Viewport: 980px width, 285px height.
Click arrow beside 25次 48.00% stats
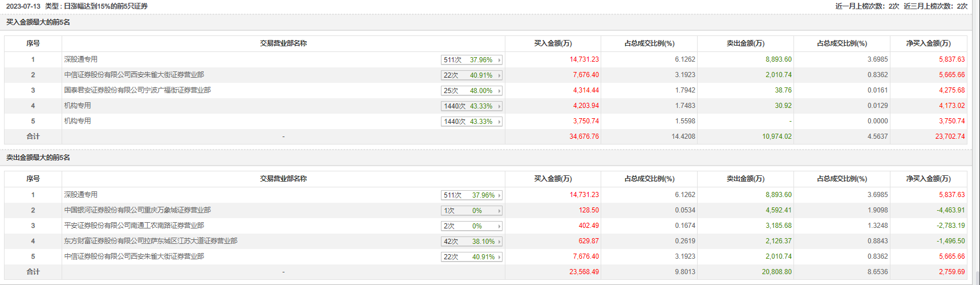point(499,91)
